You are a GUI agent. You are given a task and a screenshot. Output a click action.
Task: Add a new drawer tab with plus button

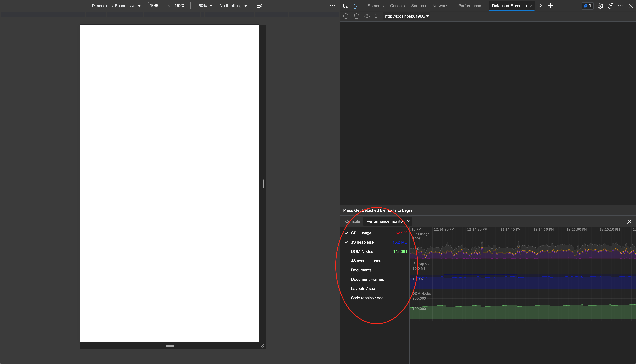pos(417,221)
